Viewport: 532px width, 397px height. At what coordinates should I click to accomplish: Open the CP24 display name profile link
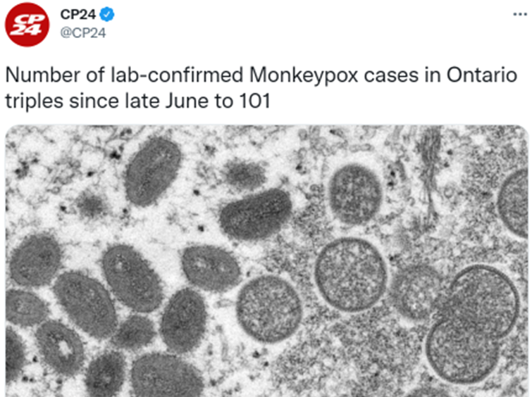(x=78, y=15)
